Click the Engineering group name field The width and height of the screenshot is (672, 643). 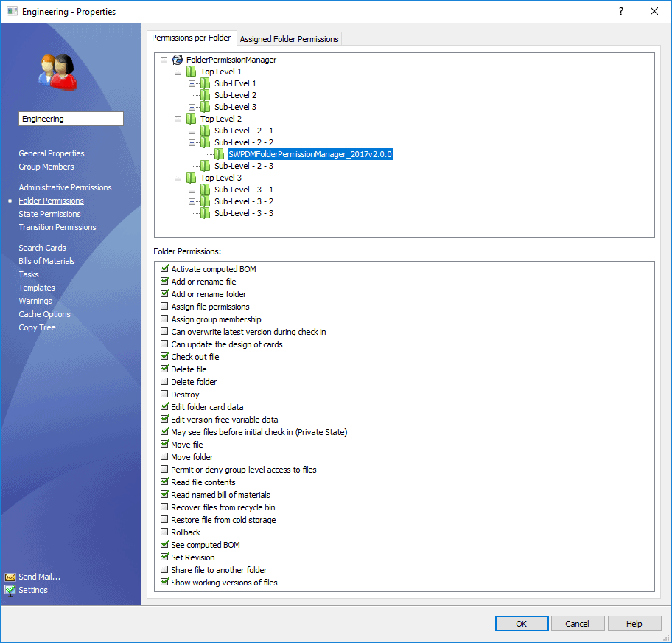tap(71, 119)
